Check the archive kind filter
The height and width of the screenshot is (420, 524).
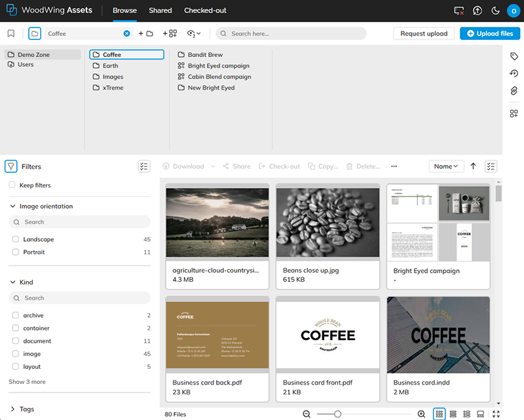click(x=15, y=315)
